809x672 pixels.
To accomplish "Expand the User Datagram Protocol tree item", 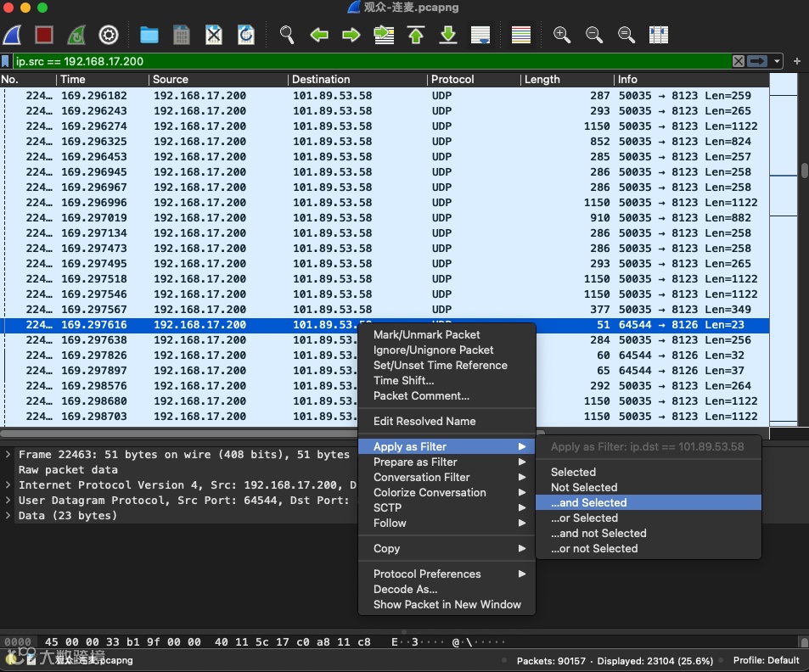I will tap(8, 501).
